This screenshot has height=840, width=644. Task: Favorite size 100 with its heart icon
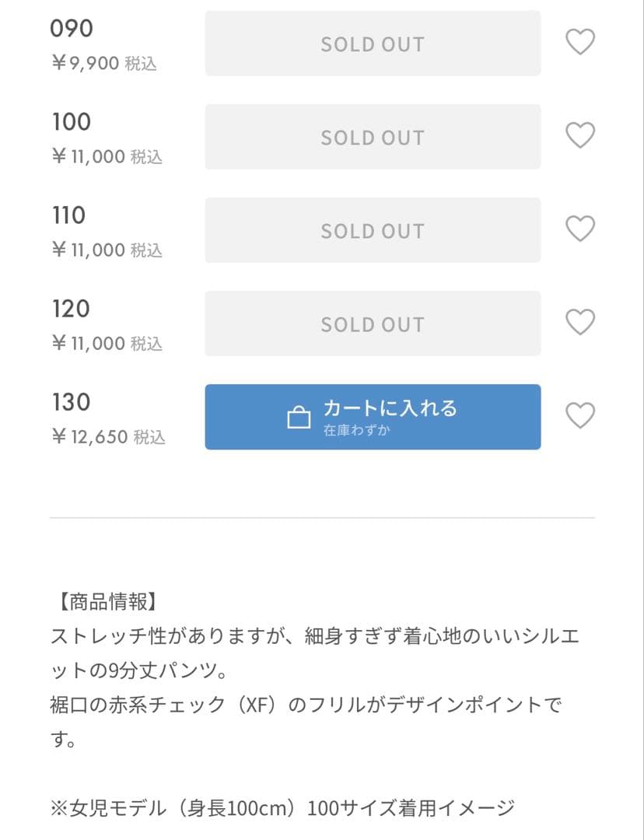(579, 135)
